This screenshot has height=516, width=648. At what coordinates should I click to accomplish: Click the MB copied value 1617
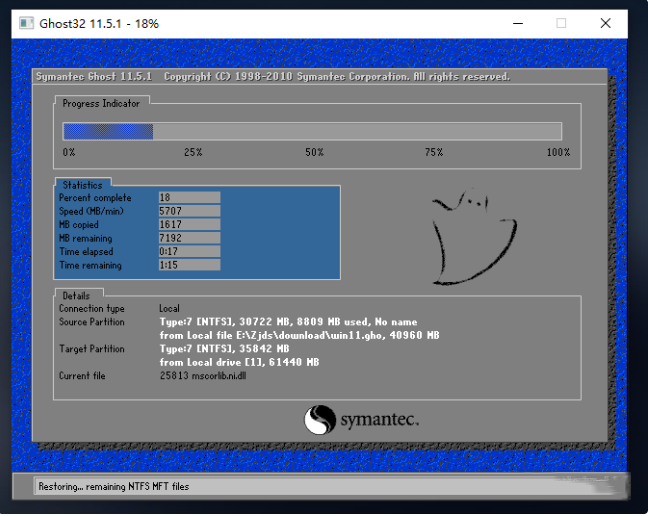189,224
